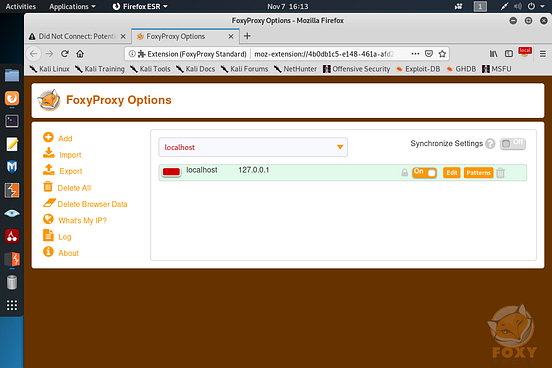Open page actions three-dot menu
Screen dimensions: 552x368
(415, 54)
